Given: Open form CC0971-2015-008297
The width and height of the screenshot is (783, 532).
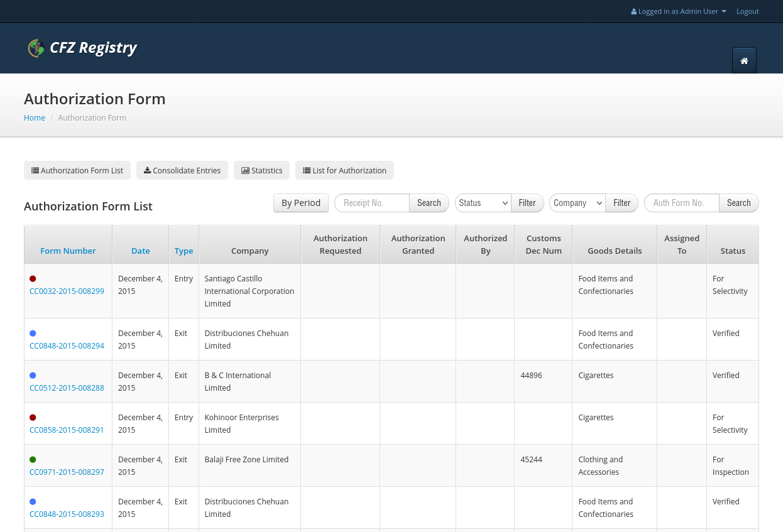Looking at the screenshot, I should 67,472.
